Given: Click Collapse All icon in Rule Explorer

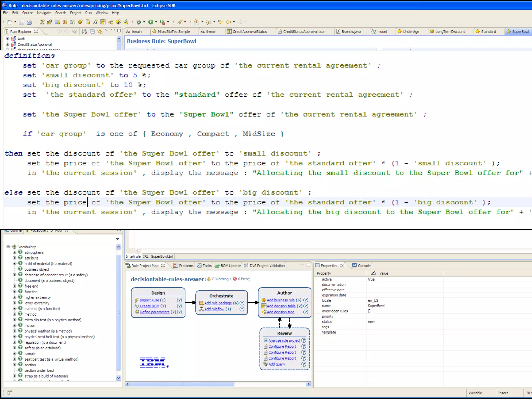Looking at the screenshot, I should (x=92, y=31).
